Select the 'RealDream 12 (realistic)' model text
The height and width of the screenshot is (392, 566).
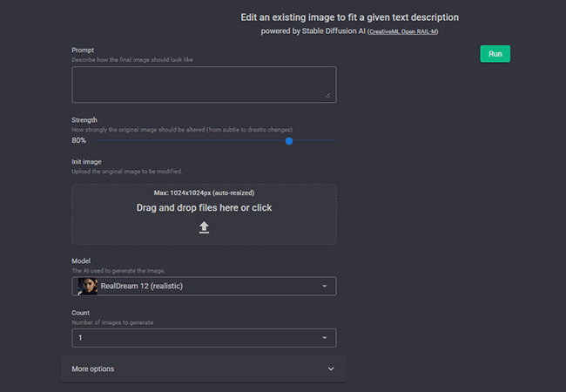pyautogui.click(x=142, y=286)
